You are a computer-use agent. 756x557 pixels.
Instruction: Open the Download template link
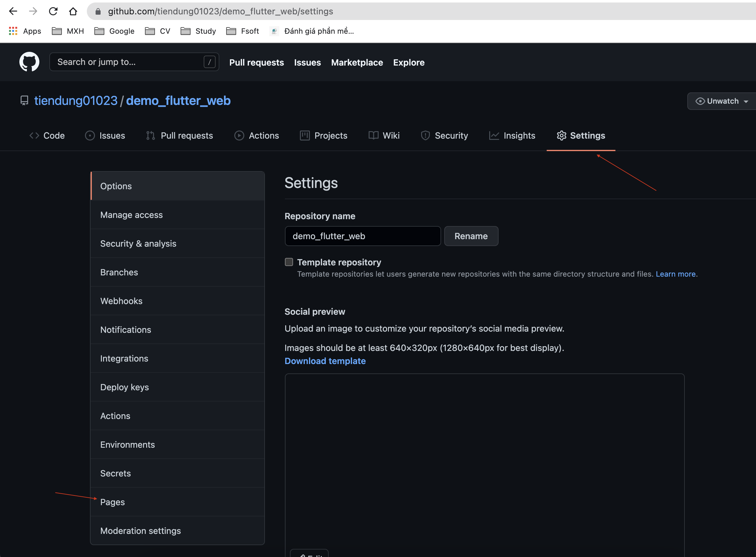pyautogui.click(x=325, y=361)
